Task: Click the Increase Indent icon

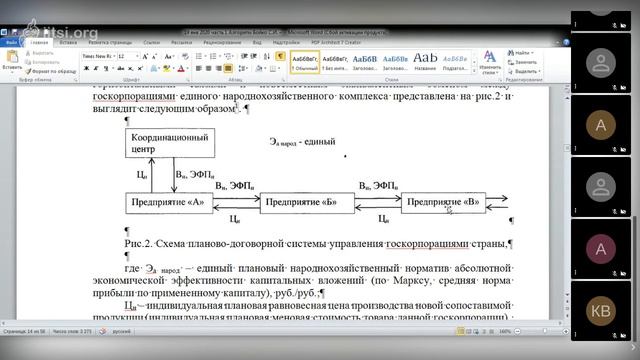Action: click(254, 56)
